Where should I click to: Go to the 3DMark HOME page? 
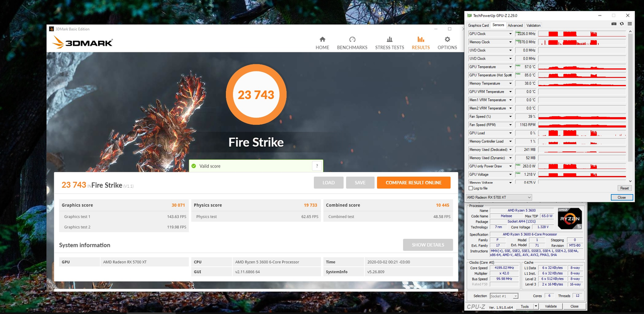[x=323, y=43]
